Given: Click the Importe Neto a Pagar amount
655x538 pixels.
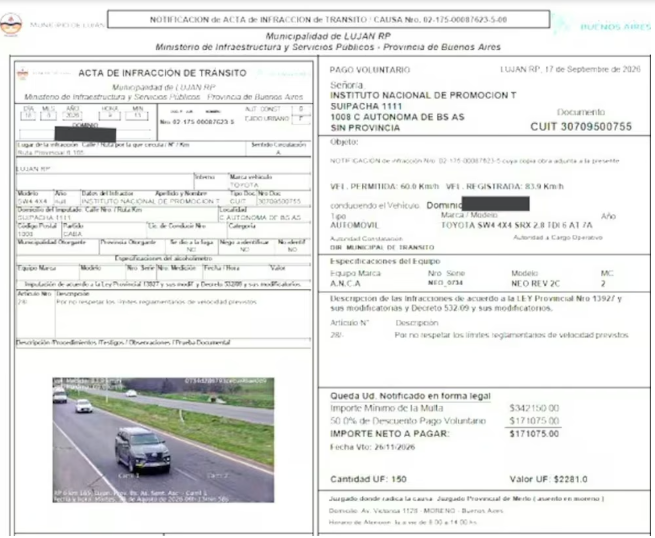Looking at the screenshot, I should pos(534,434).
